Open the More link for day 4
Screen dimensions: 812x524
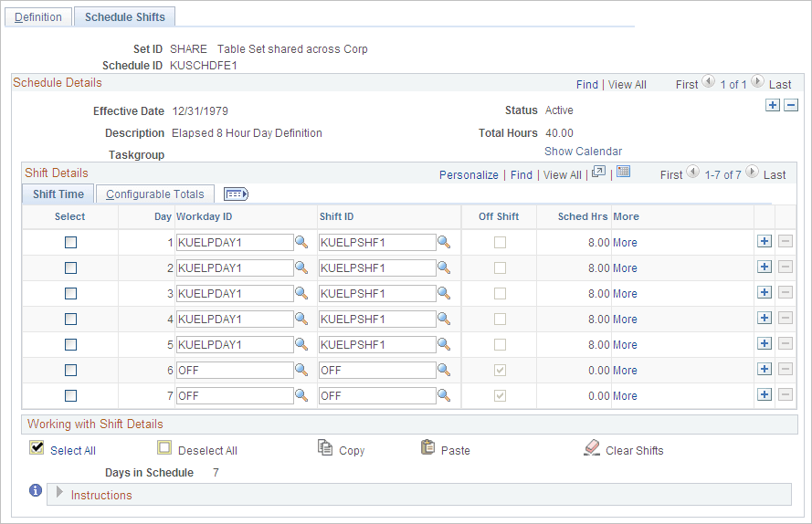625,319
